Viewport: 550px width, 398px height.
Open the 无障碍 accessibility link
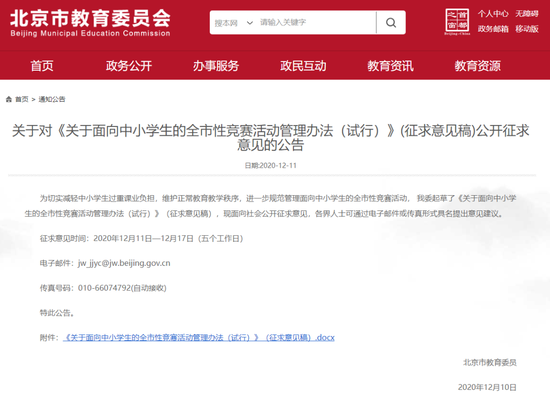(527, 14)
